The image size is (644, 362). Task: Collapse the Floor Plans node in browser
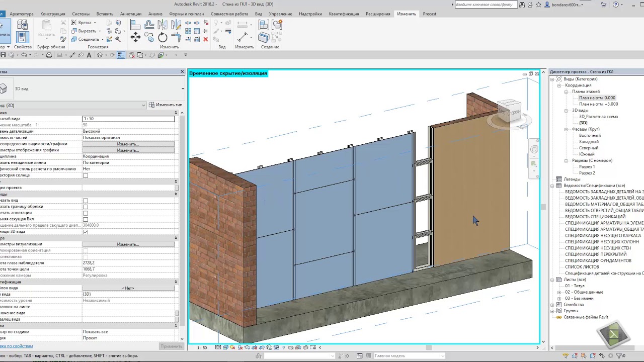coord(566,92)
